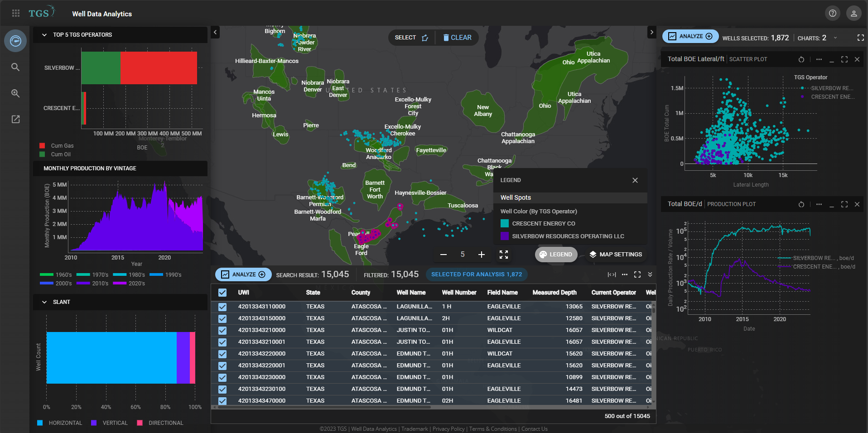Expand the map to fullscreen

(x=504, y=255)
